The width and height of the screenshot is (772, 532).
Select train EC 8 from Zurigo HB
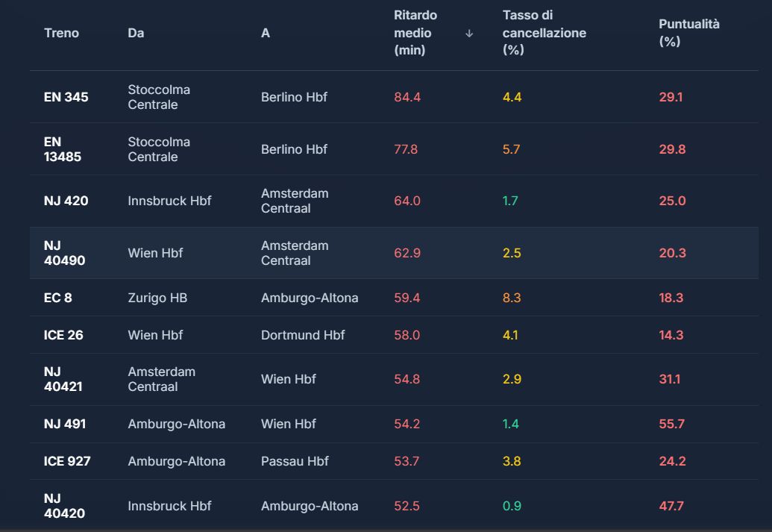click(58, 298)
